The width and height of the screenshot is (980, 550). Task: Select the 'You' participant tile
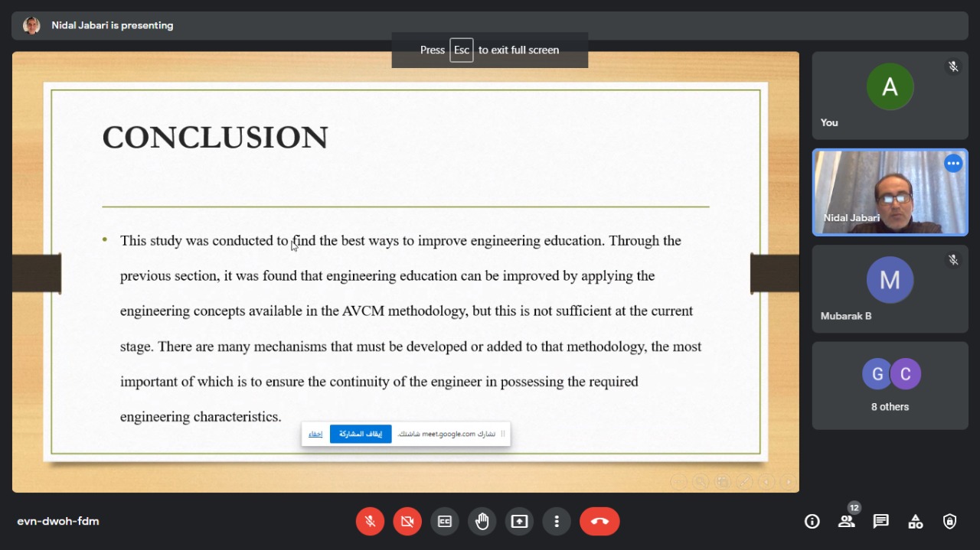point(890,96)
